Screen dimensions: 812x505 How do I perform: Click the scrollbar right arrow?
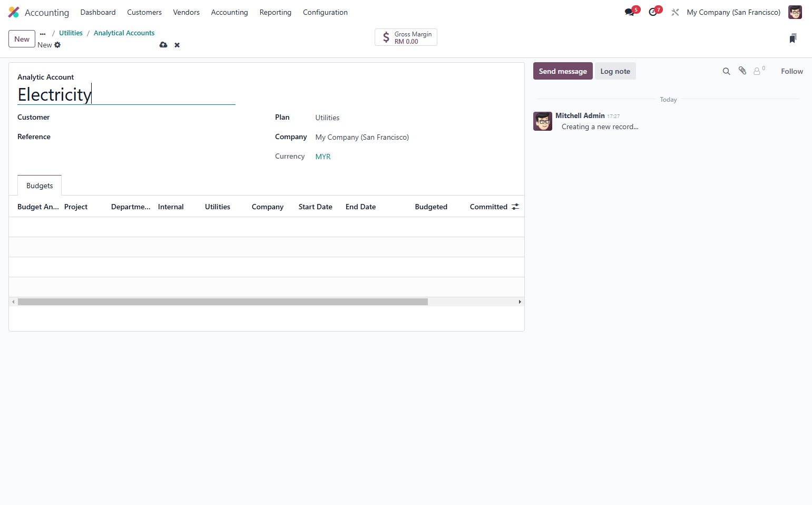point(520,302)
